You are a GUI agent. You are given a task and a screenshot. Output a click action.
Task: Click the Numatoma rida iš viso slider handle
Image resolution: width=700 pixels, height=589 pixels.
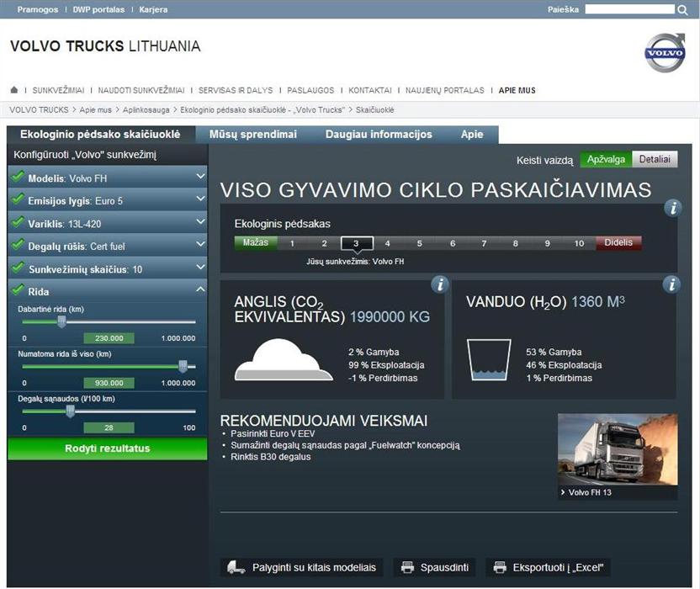click(183, 366)
